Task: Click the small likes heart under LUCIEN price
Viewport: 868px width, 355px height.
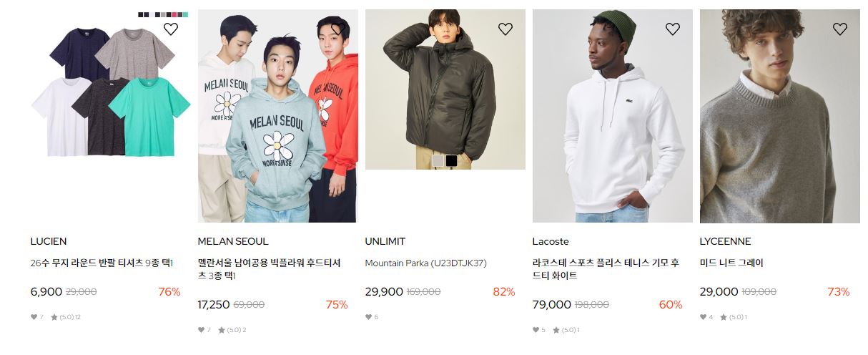Action: (x=34, y=317)
